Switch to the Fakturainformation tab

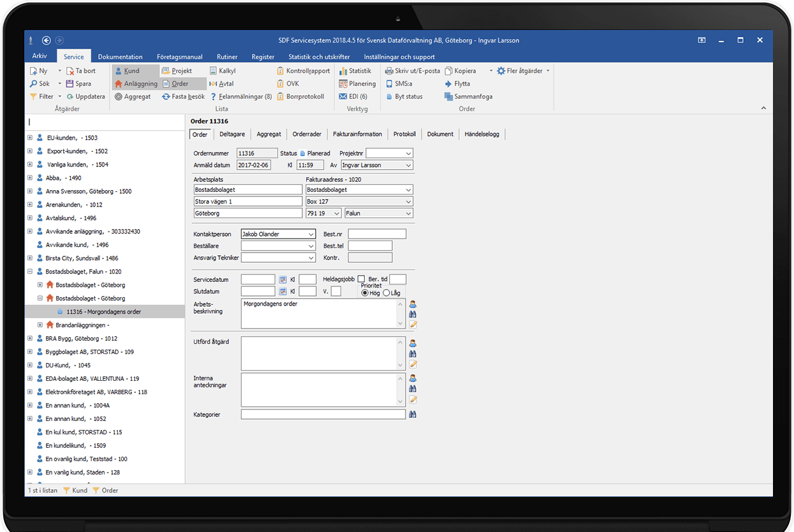coord(357,134)
